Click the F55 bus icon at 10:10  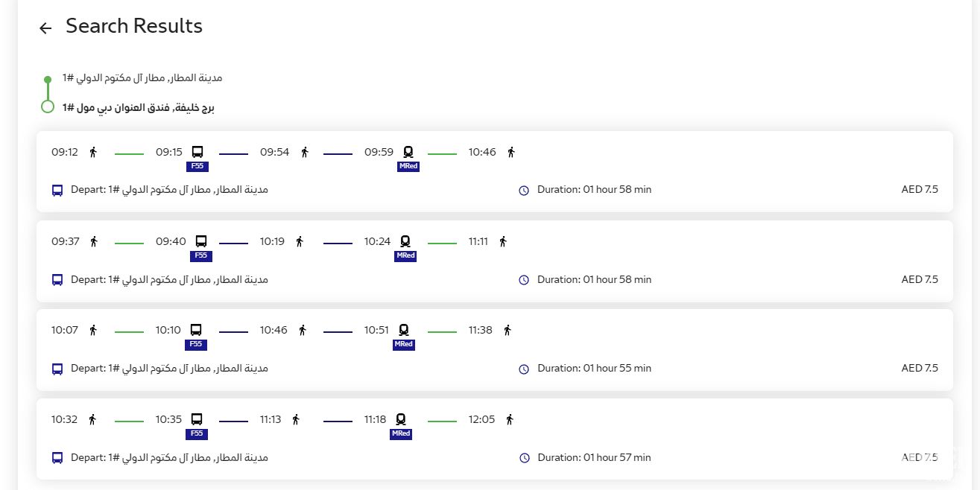196,330
